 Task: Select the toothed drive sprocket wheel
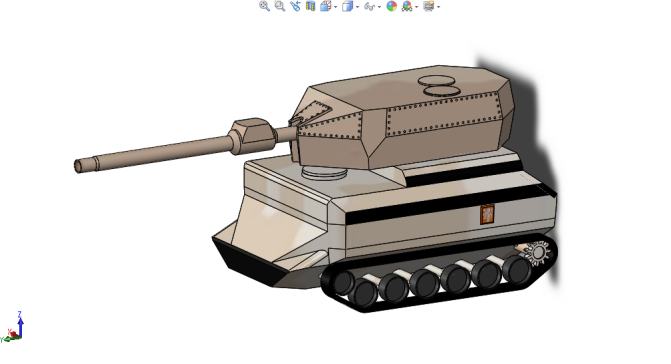point(537,253)
